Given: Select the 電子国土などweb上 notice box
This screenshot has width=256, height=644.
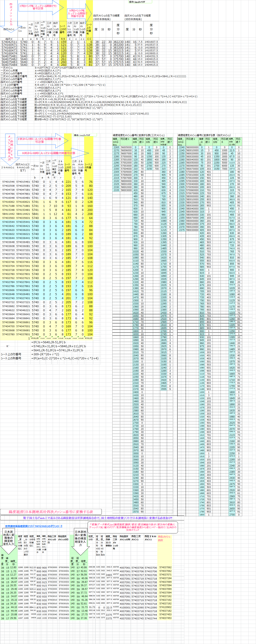Looking at the screenshot, I should click(92, 518).
